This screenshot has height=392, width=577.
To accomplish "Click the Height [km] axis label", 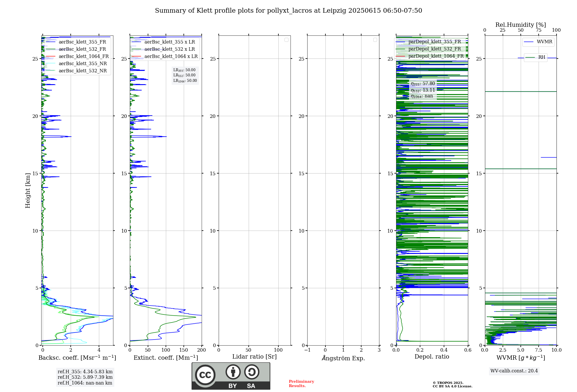I will (28, 191).
